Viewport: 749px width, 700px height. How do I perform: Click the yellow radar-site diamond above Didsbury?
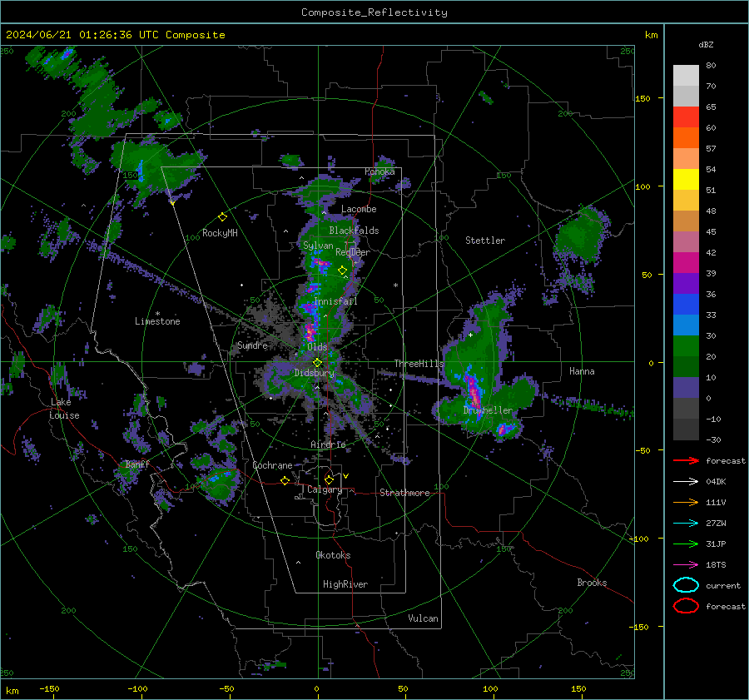(317, 363)
